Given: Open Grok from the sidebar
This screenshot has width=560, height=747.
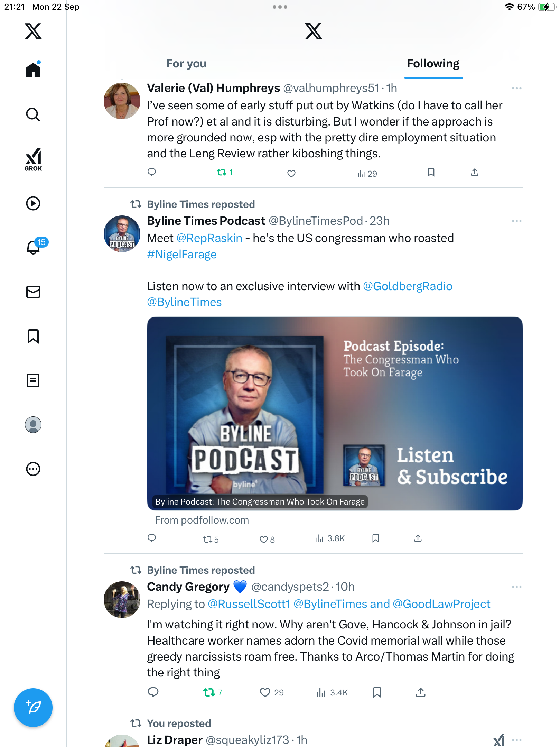Looking at the screenshot, I should 33,159.
